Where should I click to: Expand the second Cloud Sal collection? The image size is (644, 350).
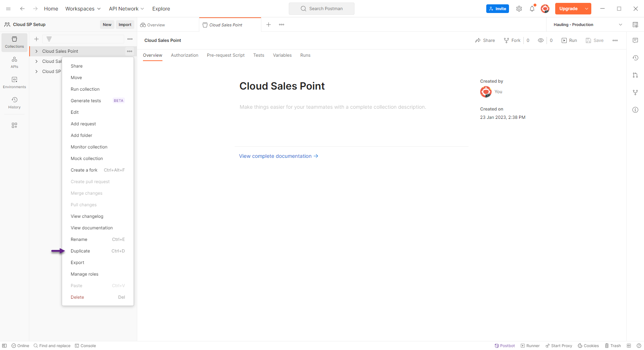pyautogui.click(x=36, y=61)
